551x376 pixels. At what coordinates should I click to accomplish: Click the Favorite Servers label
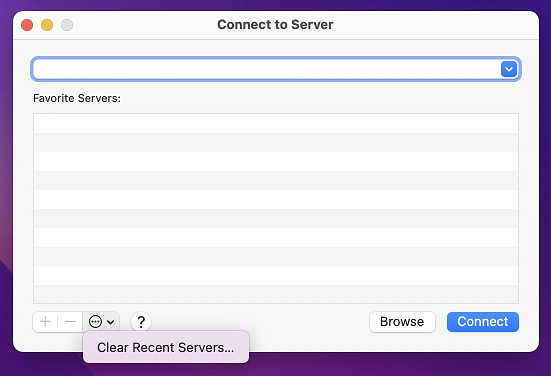[x=77, y=98]
